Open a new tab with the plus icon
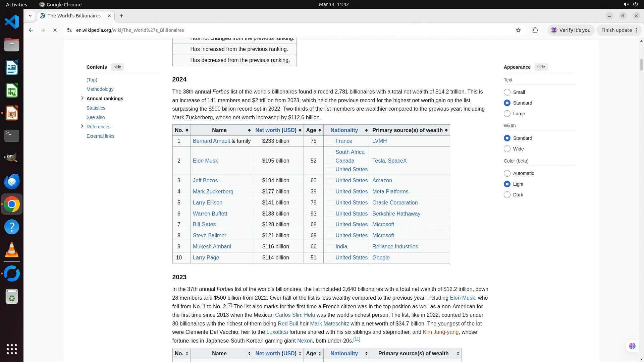Screen dimensions: 644x362 (121, 16)
